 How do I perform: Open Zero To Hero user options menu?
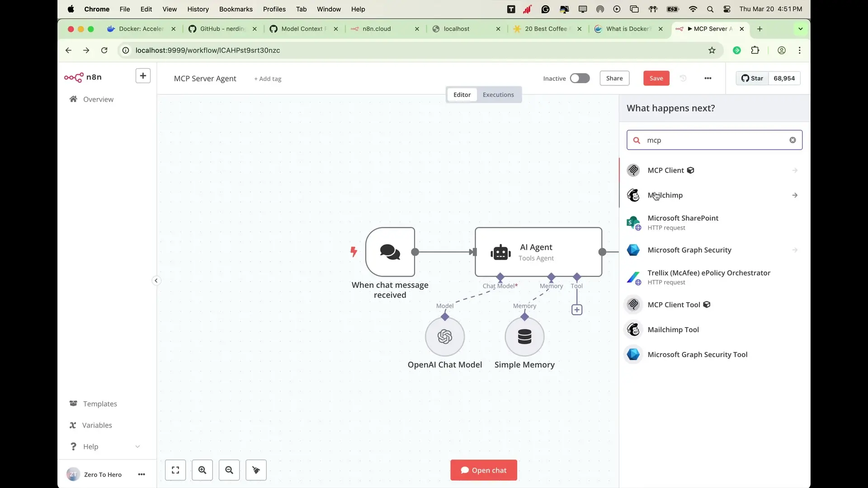[x=142, y=474]
